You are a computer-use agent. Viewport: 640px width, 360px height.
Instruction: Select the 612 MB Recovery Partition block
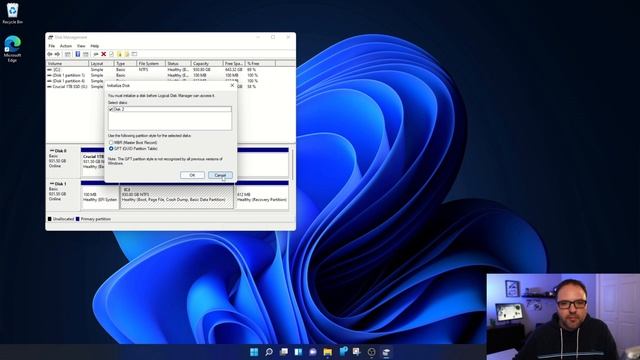pyautogui.click(x=262, y=196)
